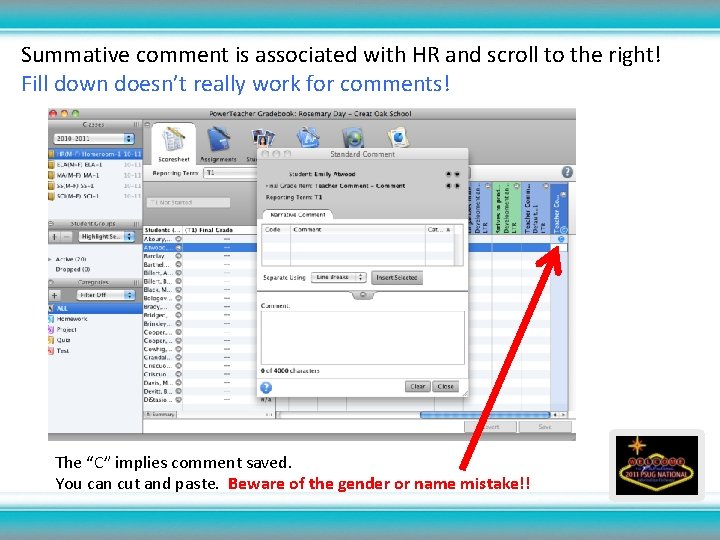720x540 pixels.
Task: Click the blue C comment indicator cell
Action: (561, 239)
